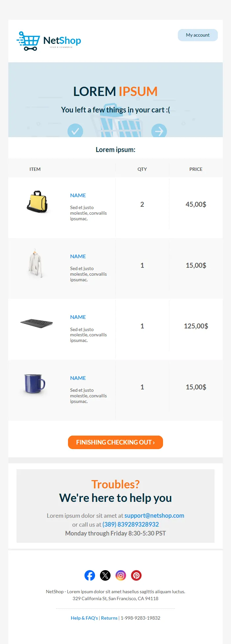
Task: Open the Help & FAQ's link
Action: tap(84, 618)
